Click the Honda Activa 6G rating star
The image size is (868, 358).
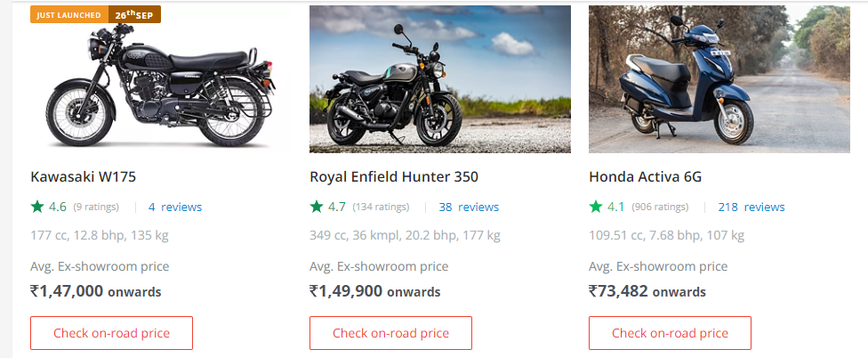(596, 207)
